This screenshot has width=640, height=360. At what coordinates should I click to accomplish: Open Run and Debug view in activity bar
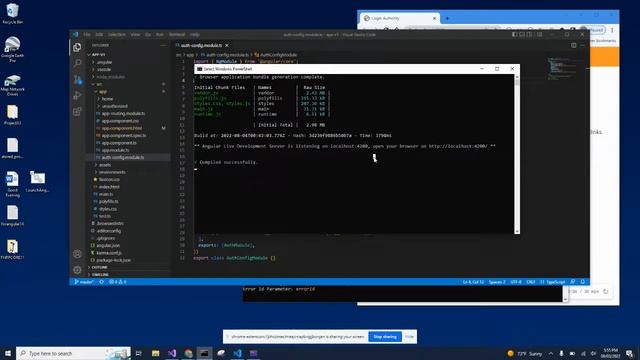click(x=77, y=95)
